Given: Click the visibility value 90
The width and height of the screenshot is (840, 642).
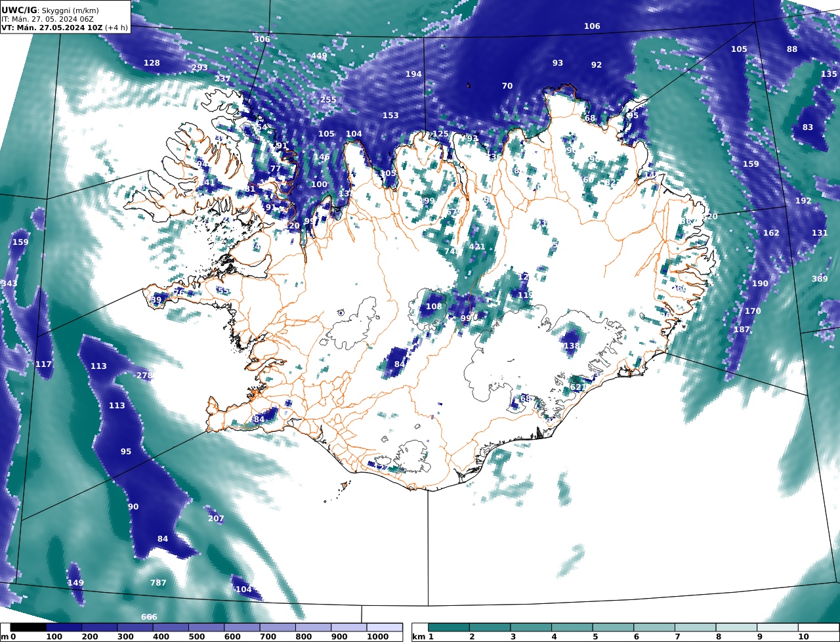Looking at the screenshot, I should (133, 507).
